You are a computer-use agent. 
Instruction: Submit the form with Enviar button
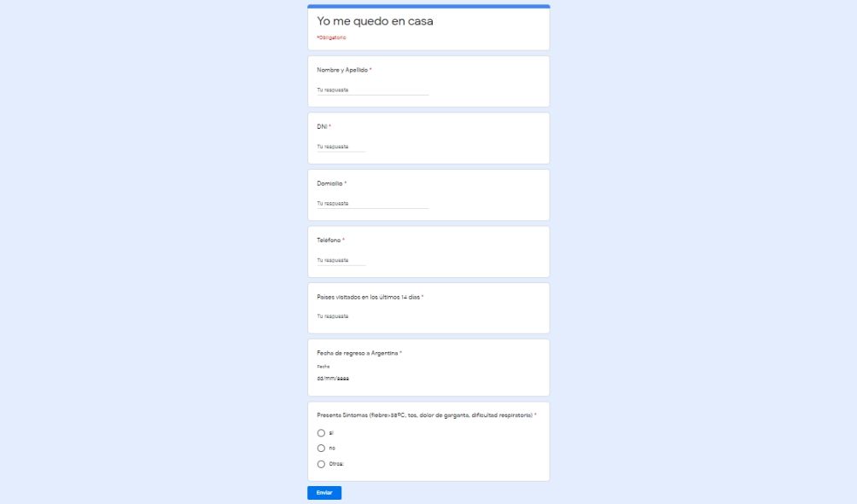pos(324,493)
